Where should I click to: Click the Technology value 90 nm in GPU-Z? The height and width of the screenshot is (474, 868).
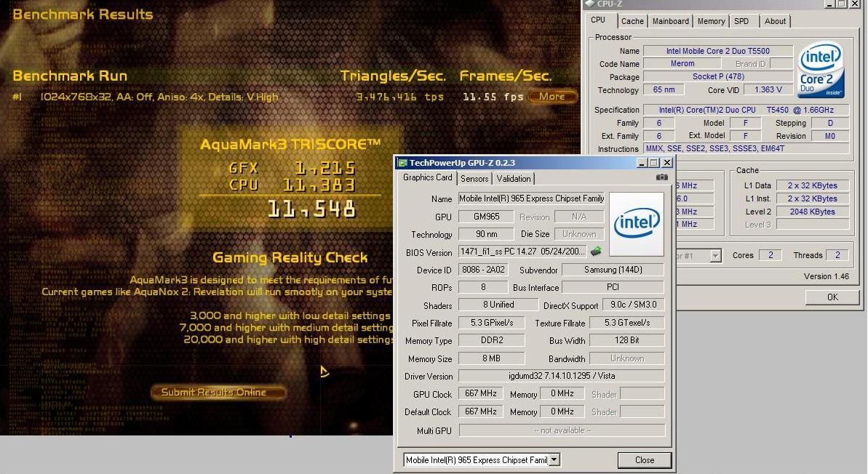(486, 235)
